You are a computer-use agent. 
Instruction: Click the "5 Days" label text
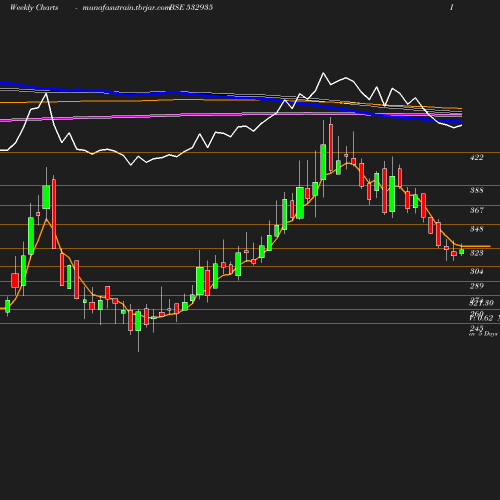click(488, 334)
